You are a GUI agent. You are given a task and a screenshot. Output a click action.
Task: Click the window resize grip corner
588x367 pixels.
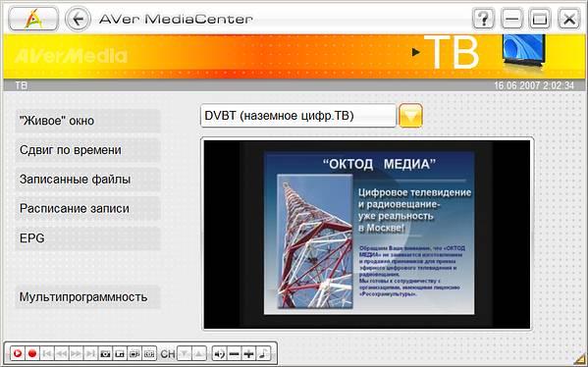(581, 359)
